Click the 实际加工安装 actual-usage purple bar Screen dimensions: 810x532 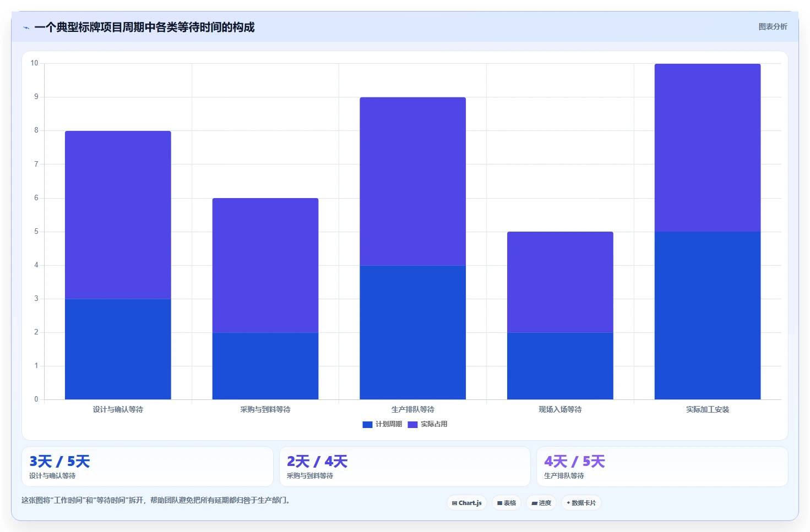click(x=708, y=147)
